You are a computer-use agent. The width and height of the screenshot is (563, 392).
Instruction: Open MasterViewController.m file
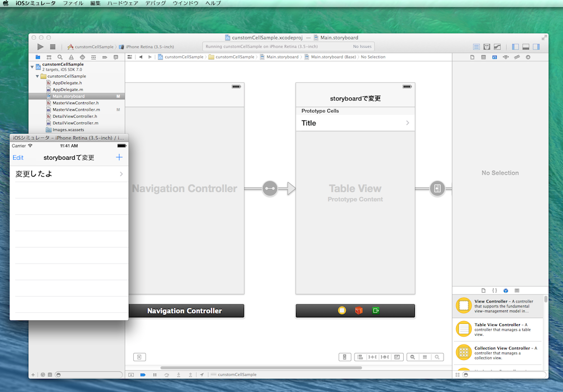tap(76, 110)
